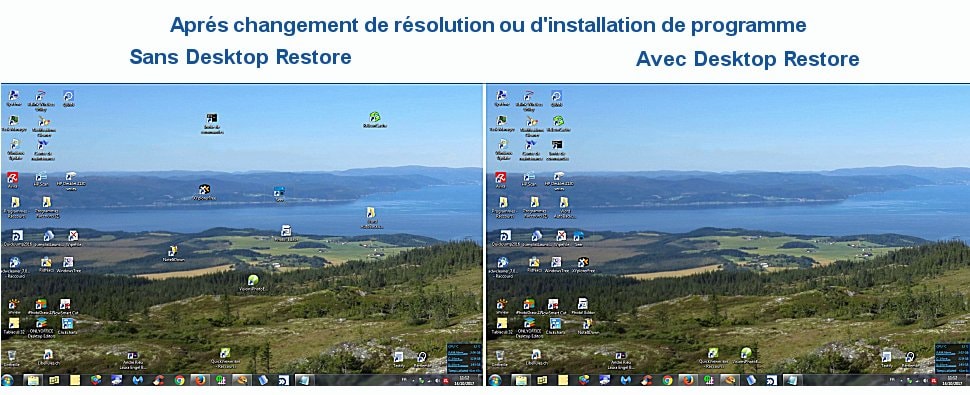Open Start menu on left desktop taskbar
The image size is (970, 395).
click(x=8, y=380)
